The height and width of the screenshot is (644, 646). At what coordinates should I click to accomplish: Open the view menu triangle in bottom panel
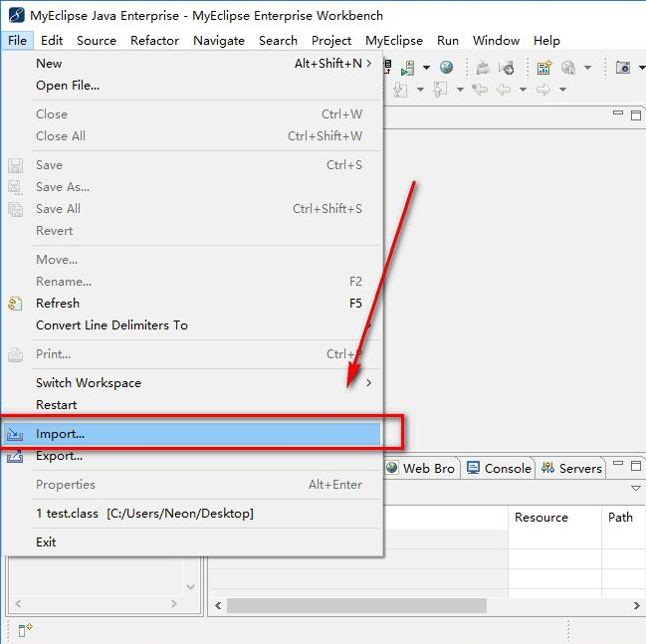pos(636,489)
